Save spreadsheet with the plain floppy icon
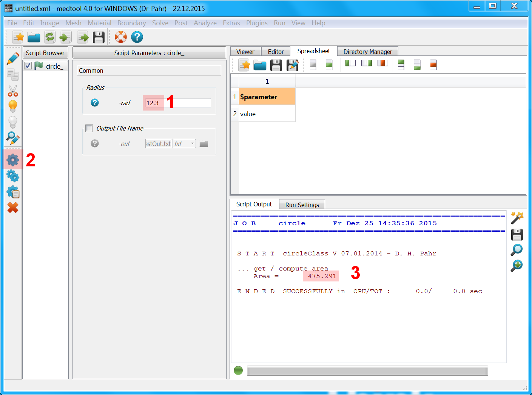This screenshot has width=532, height=395. coord(276,65)
